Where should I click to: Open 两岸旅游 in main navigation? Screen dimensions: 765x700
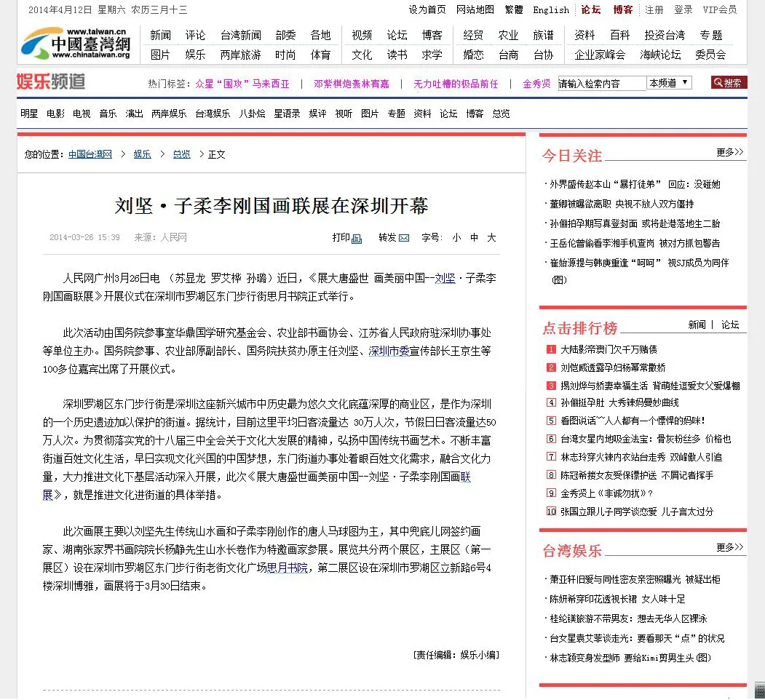pyautogui.click(x=240, y=55)
